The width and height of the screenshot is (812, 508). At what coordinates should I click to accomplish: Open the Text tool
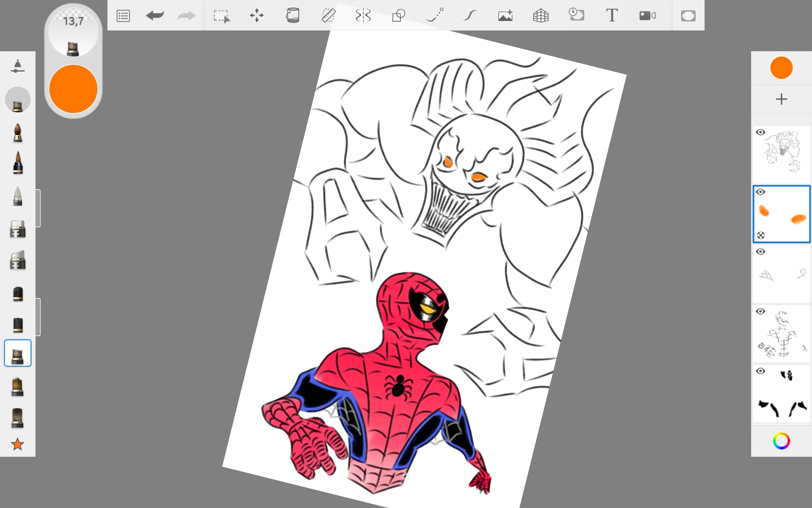coord(612,16)
